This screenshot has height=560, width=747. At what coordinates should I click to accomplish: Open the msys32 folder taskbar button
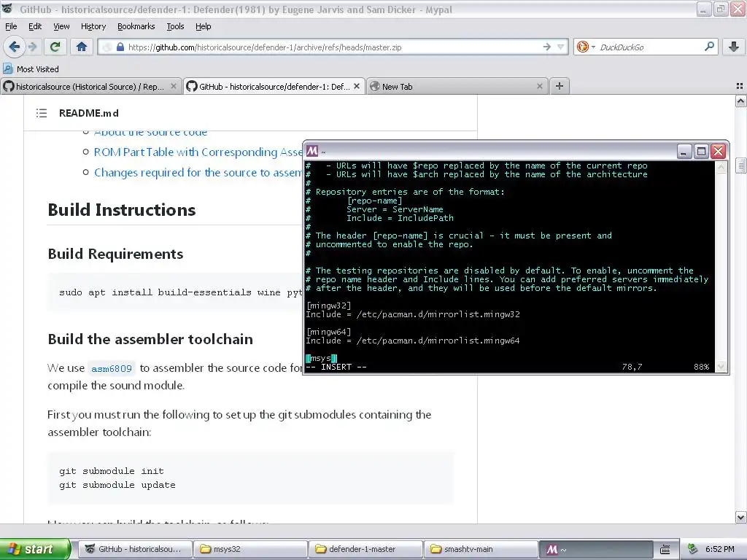(x=251, y=549)
